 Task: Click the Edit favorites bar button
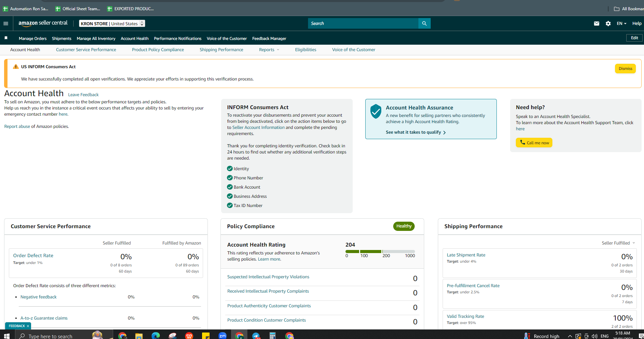[634, 38]
